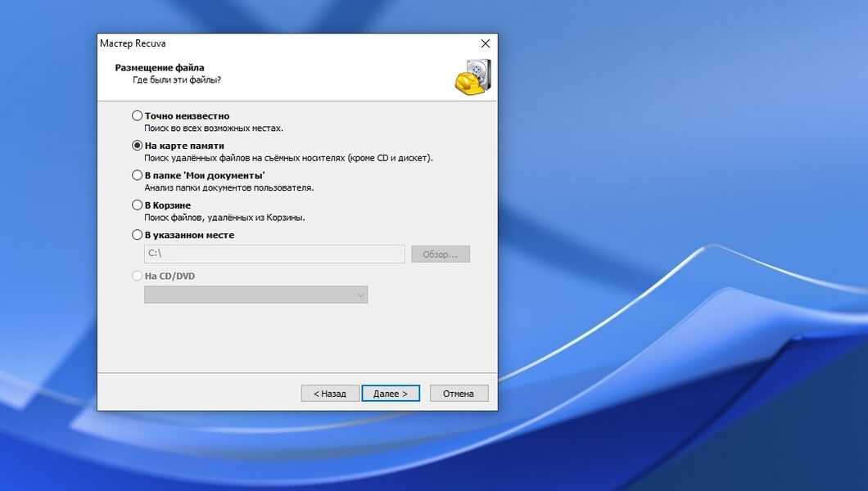Expand the CD/DVD drive dropdown list
This screenshot has height=491, width=868.
point(255,295)
